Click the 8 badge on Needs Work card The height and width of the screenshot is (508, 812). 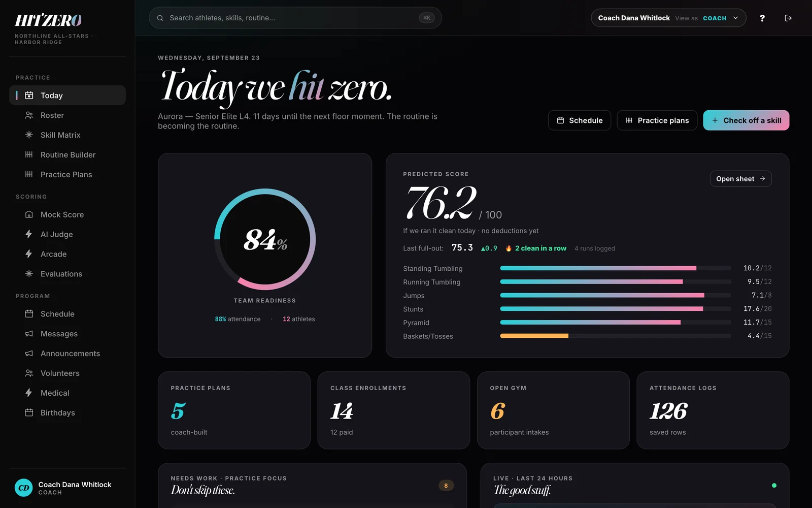(x=446, y=486)
